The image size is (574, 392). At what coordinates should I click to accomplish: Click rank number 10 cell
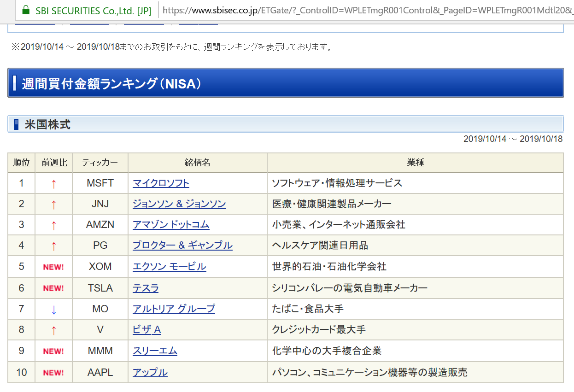(x=22, y=372)
